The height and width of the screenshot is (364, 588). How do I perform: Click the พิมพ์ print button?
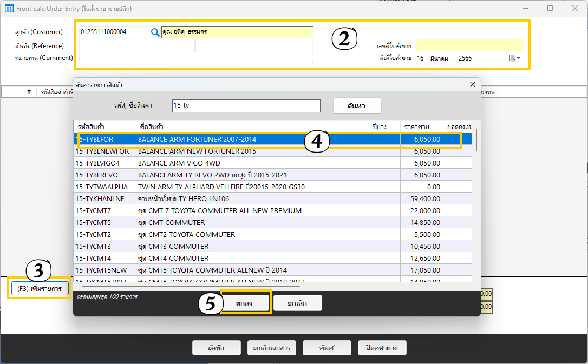326,348
